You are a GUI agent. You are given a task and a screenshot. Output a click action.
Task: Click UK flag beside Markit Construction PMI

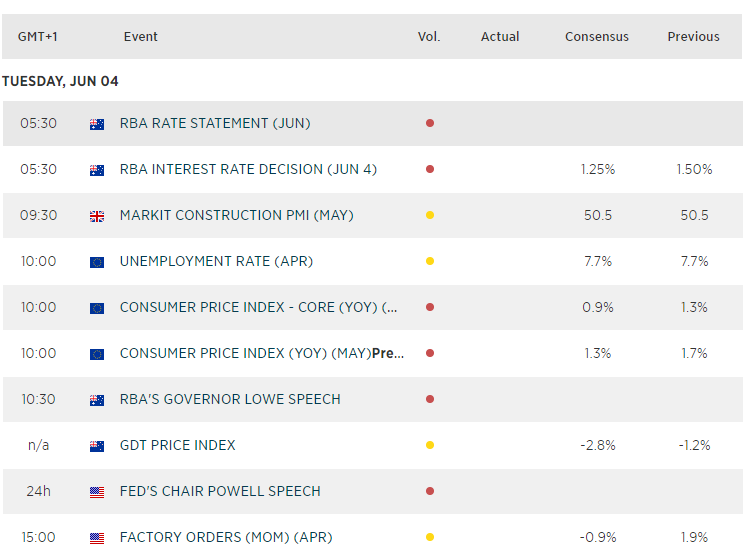97,216
